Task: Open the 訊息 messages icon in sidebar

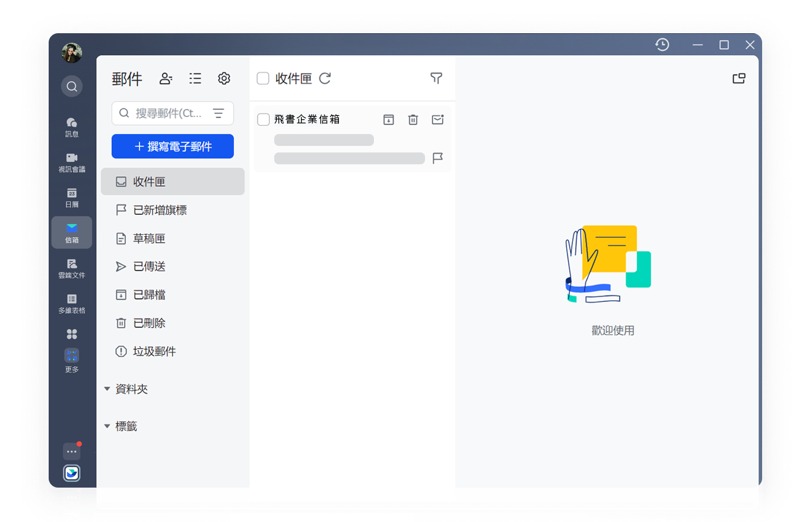Action: click(x=72, y=128)
